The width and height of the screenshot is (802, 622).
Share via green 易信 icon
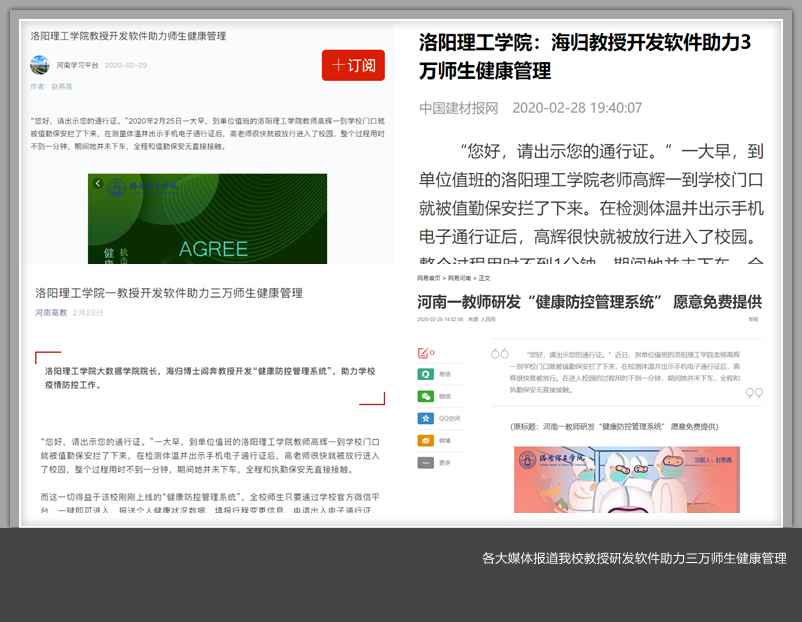tap(425, 374)
